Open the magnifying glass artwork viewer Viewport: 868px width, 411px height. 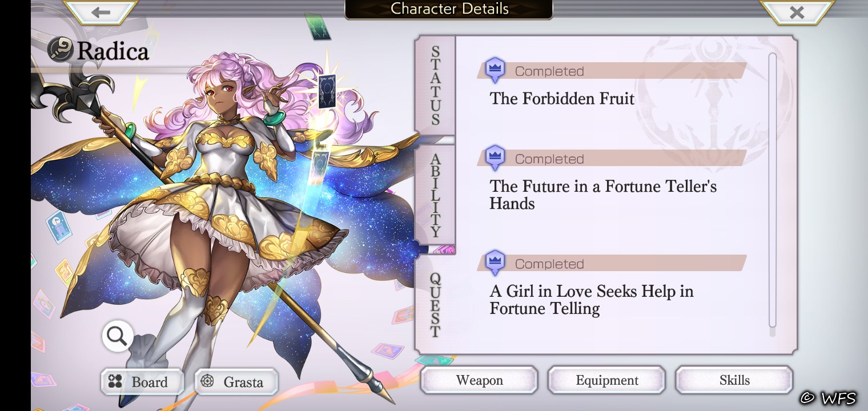click(x=118, y=336)
